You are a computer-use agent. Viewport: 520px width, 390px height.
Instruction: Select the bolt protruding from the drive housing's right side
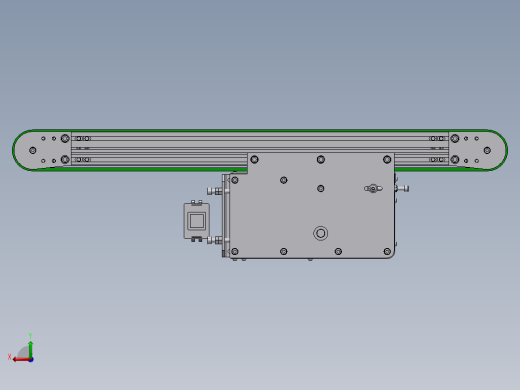coord(402,189)
